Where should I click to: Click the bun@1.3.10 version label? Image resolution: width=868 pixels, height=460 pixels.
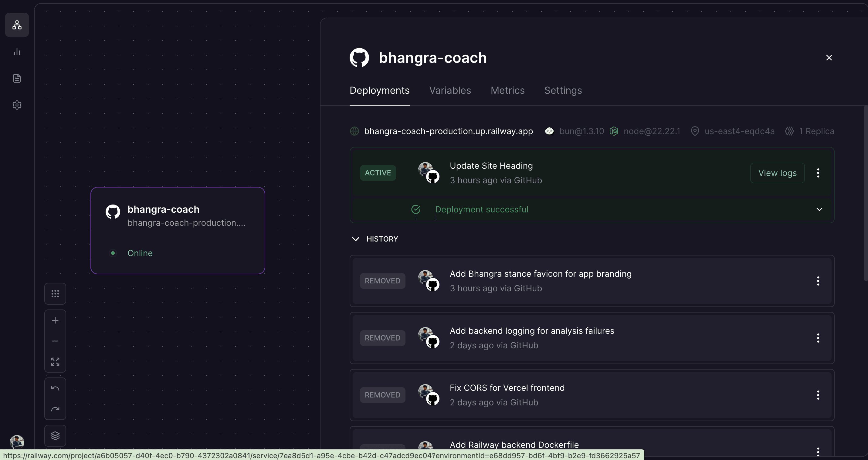coord(581,131)
